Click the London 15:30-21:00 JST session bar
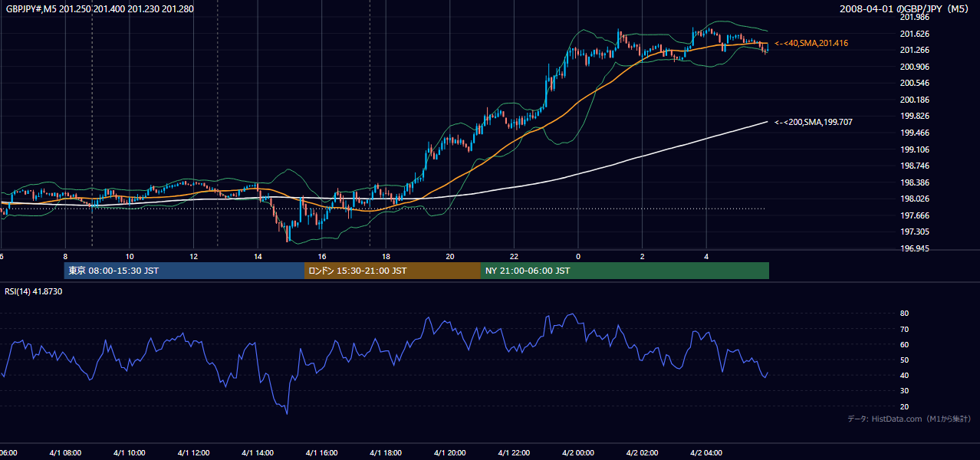Viewport: 980px width, 460px height. pyautogui.click(x=393, y=271)
